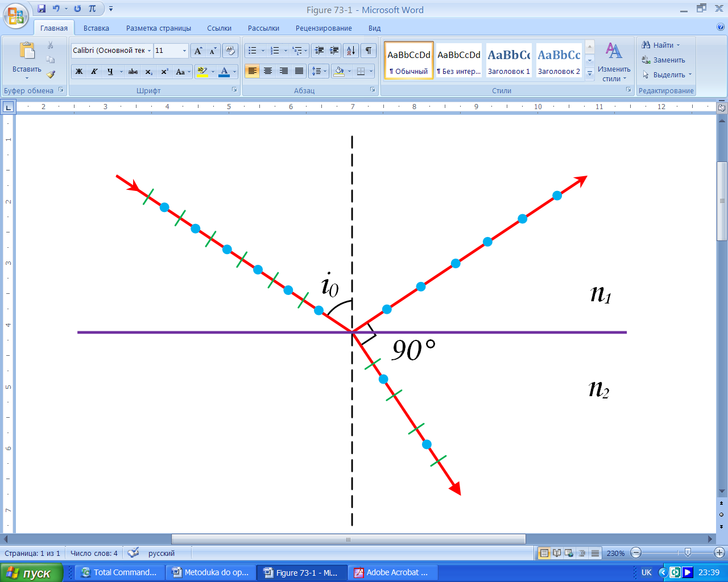Copy the selection

(51, 60)
